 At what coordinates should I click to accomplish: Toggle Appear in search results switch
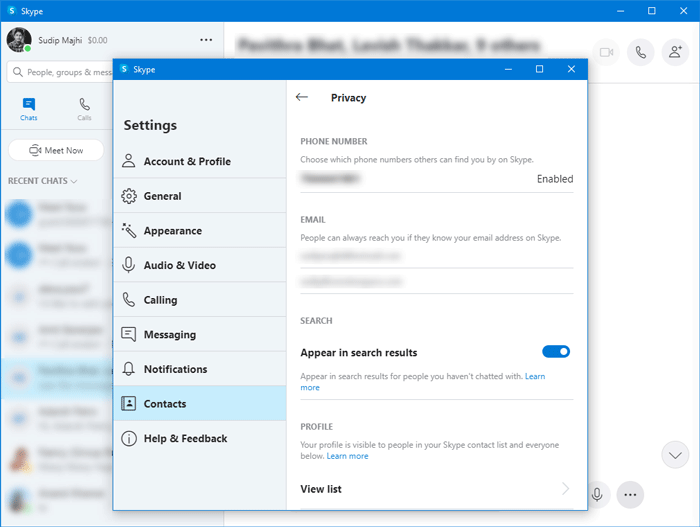(556, 351)
